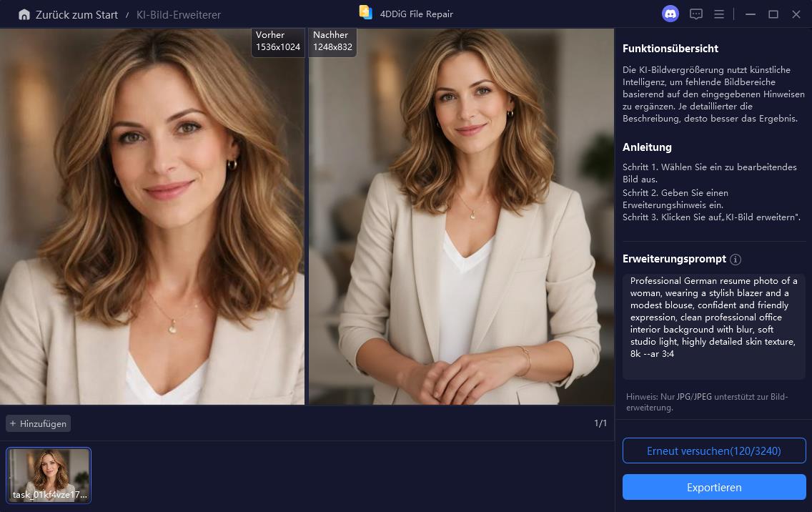Click the 4DDiG File Repair title text
Screen dimensions: 812x512
point(416,14)
